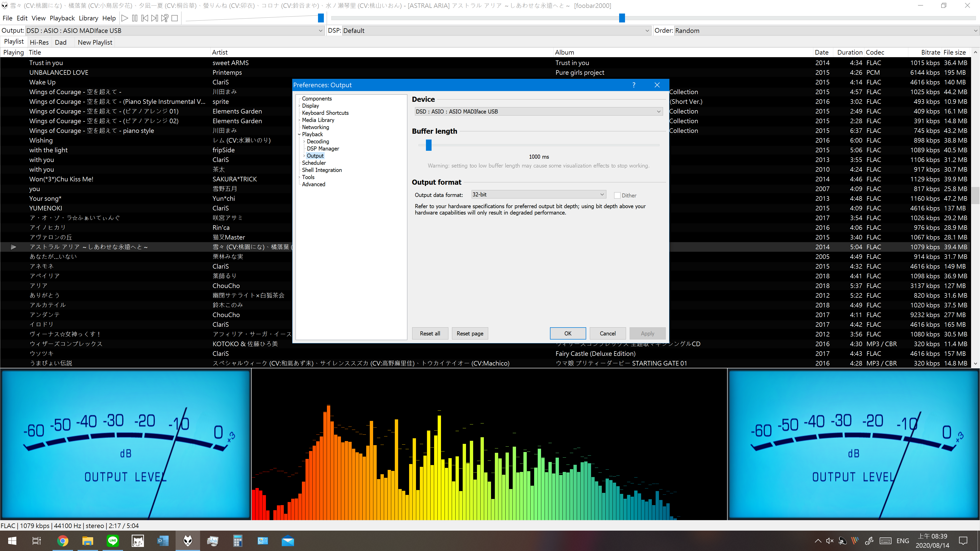
Task: Expand the Decoding tree node
Action: point(304,142)
